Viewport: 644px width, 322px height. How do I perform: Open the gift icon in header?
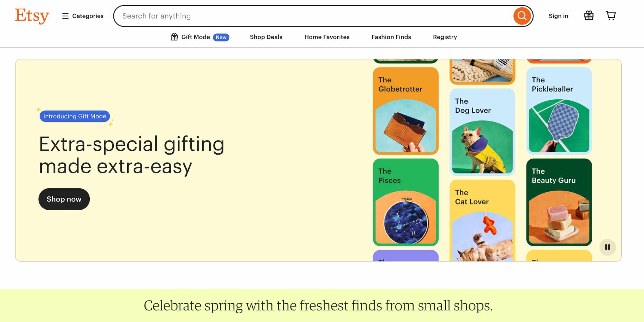[x=589, y=16]
